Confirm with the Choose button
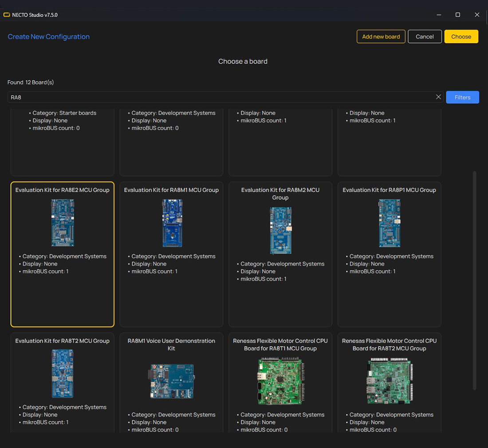 (x=461, y=37)
